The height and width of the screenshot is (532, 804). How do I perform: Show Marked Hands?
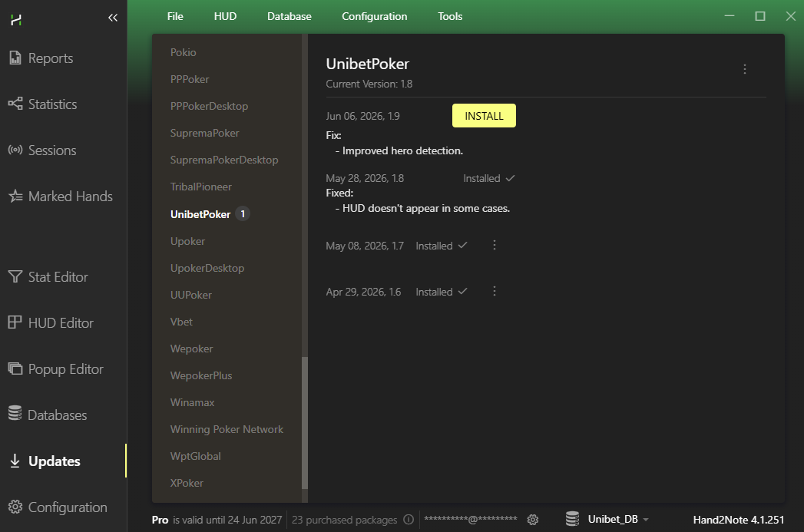coord(61,197)
